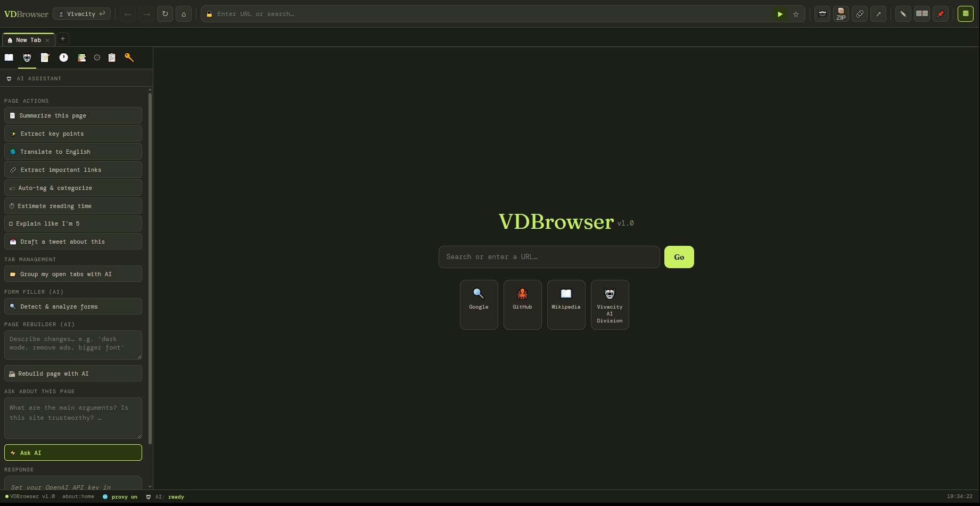Click the back navigation arrow
This screenshot has width=980, height=506.
click(x=128, y=14)
